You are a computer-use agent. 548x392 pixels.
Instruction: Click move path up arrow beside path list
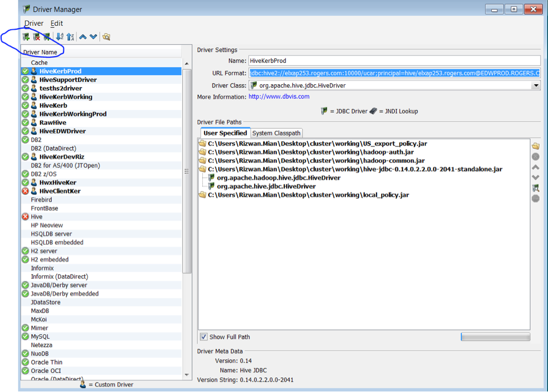point(536,167)
